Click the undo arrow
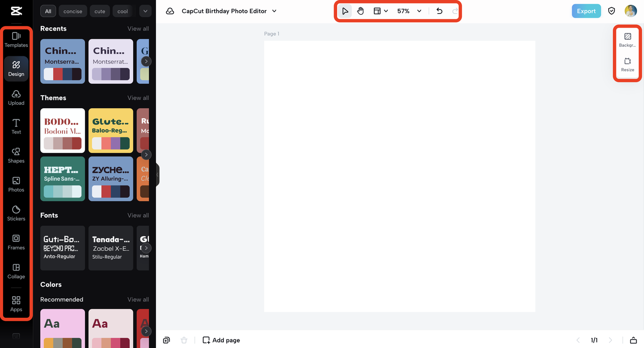Viewport: 644px width, 348px height. click(439, 11)
